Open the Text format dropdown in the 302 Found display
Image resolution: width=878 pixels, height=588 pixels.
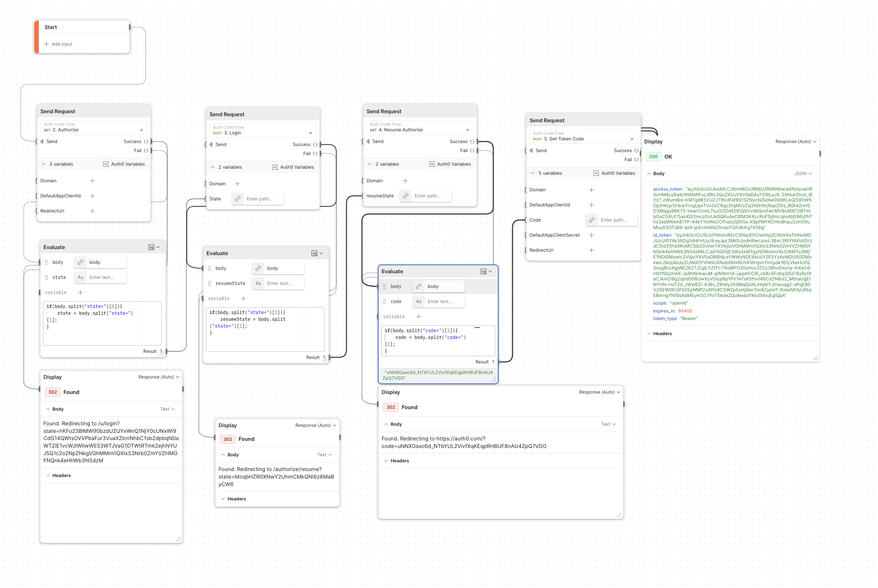pos(168,409)
